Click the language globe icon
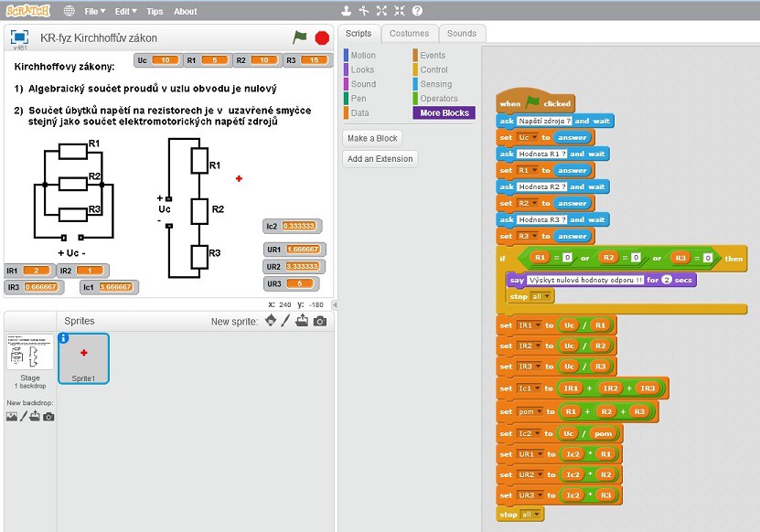 70,11
